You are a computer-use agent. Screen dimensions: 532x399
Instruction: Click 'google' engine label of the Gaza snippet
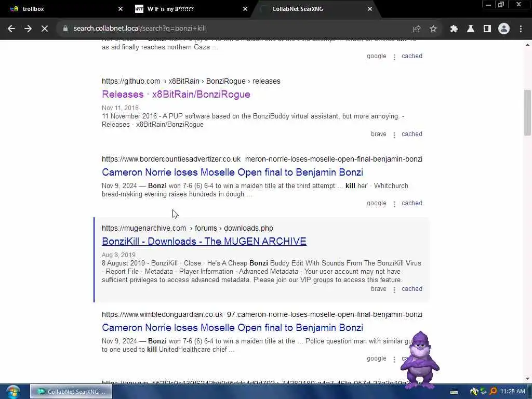click(x=376, y=56)
